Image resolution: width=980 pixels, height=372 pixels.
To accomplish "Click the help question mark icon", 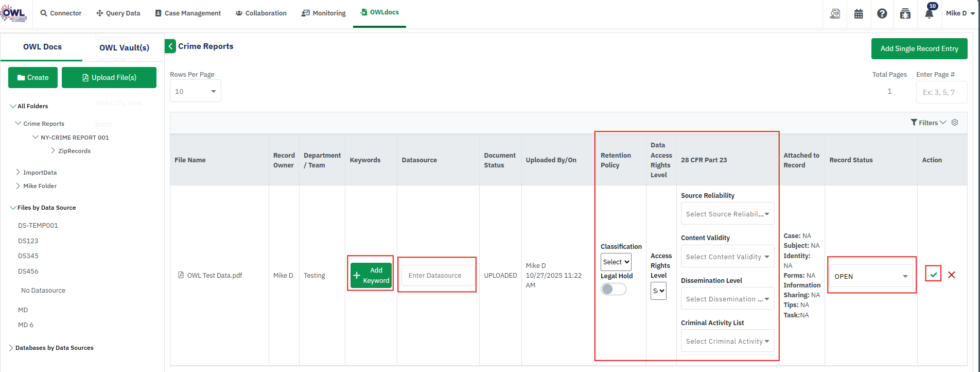I will coord(882,14).
